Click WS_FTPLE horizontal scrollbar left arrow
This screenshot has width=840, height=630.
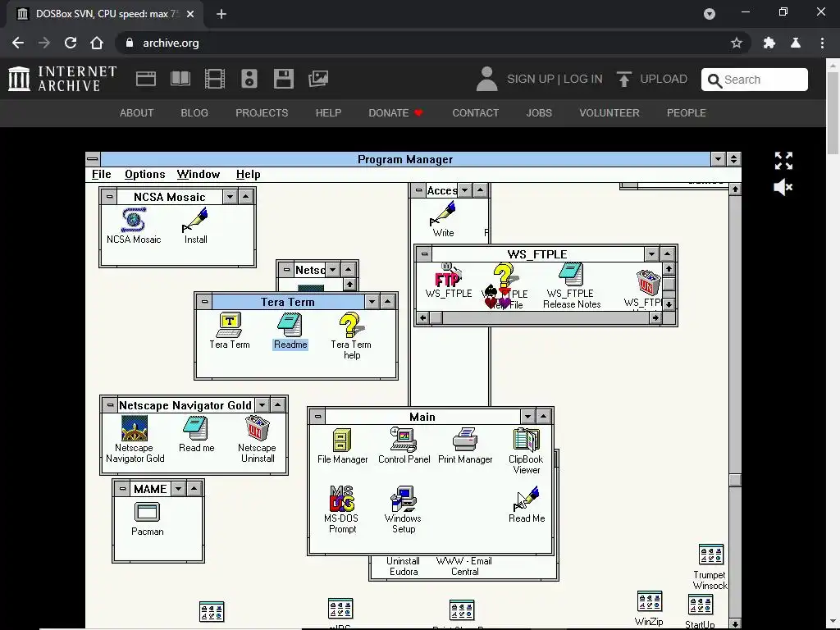[423, 317]
